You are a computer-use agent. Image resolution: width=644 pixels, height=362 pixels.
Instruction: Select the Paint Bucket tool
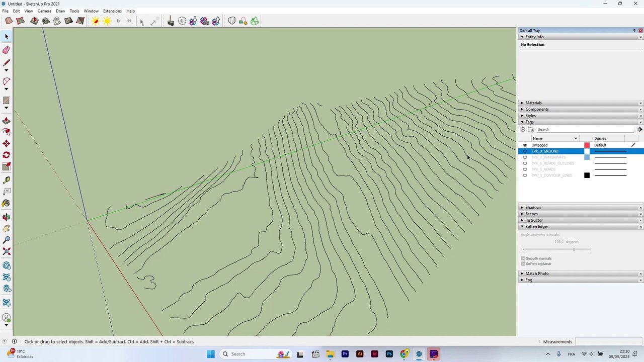coord(7,204)
